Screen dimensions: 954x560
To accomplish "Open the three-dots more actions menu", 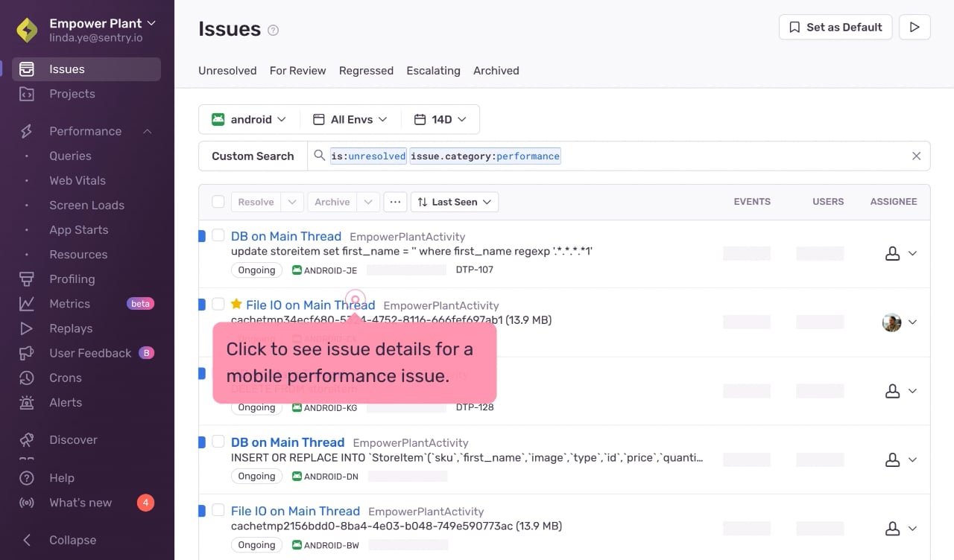I will [x=395, y=202].
